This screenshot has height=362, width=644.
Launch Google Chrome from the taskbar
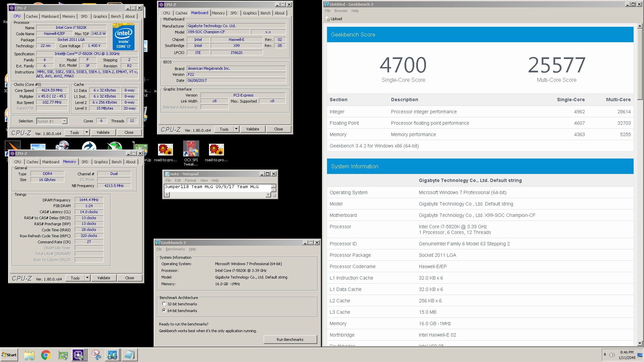[x=46, y=355]
